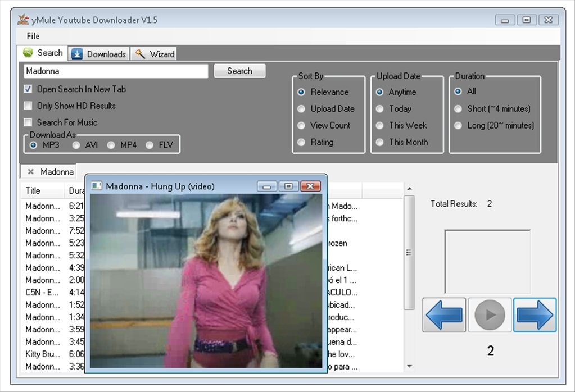Maximize the Hung Up video window

[288, 186]
